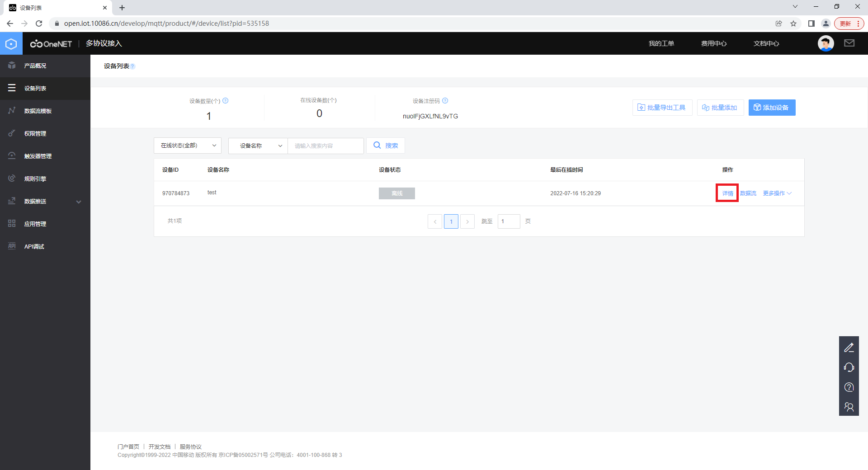This screenshot has height=470, width=868.
Task: Click the question mark help icon
Action: point(849,387)
